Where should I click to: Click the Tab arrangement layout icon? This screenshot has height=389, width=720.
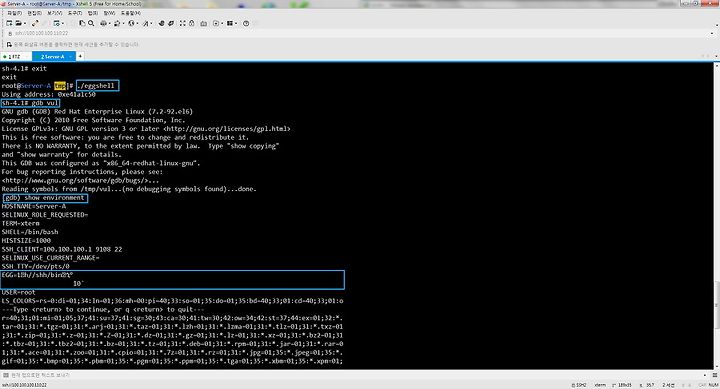click(x=230, y=23)
